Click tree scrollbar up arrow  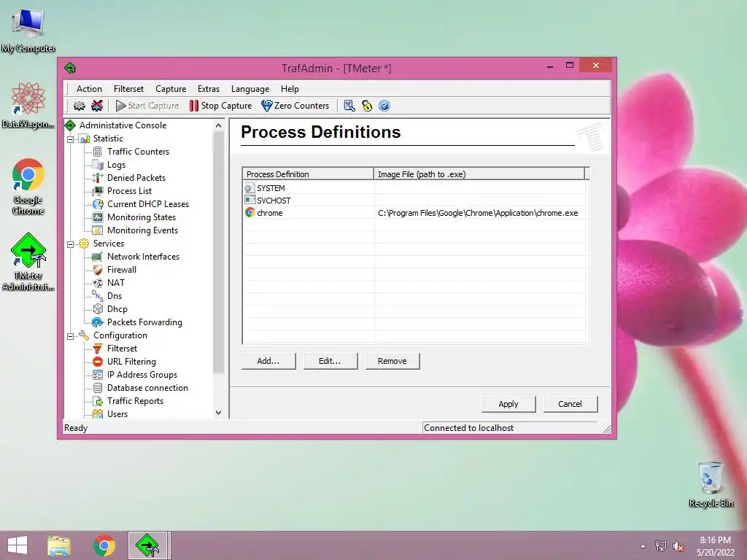click(218, 125)
